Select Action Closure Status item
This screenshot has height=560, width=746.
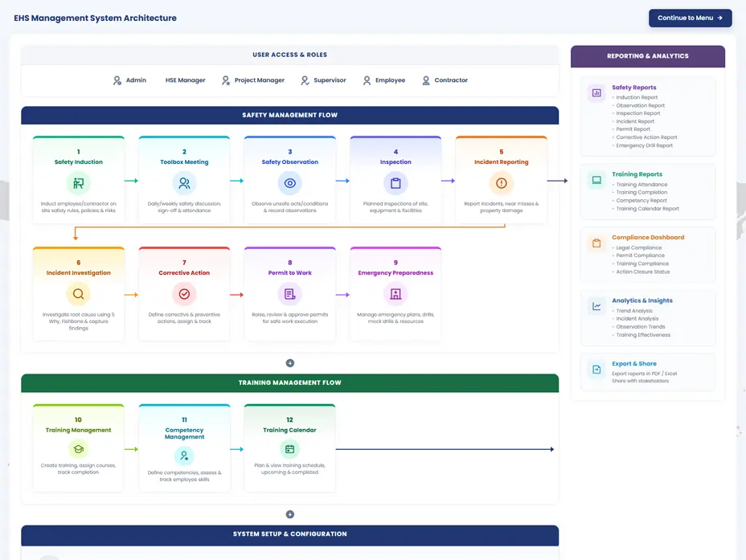pos(643,272)
